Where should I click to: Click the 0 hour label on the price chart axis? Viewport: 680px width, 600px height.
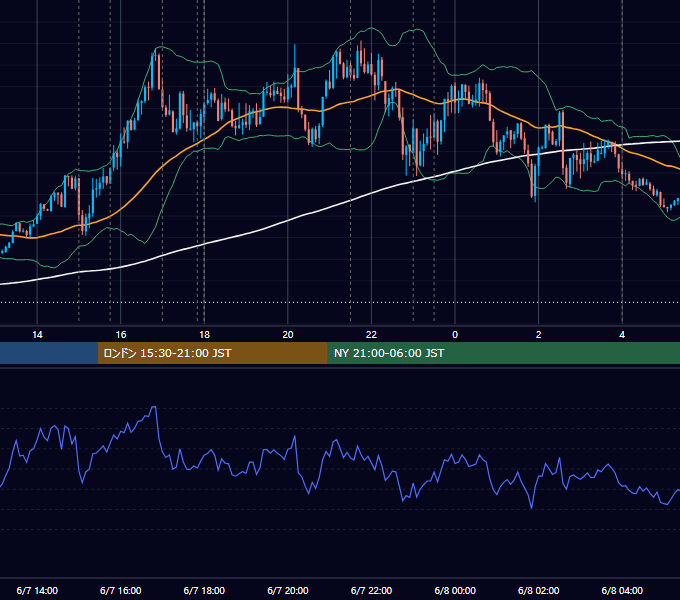coord(455,335)
